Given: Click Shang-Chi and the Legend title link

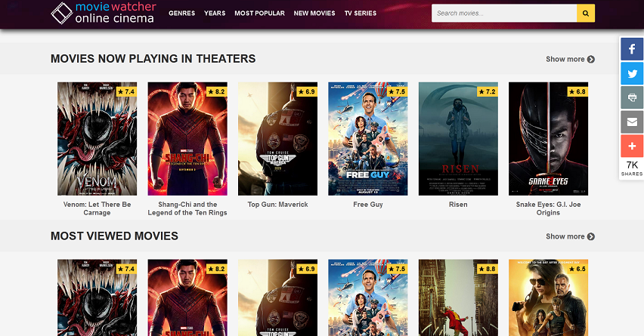Looking at the screenshot, I should pos(187,208).
